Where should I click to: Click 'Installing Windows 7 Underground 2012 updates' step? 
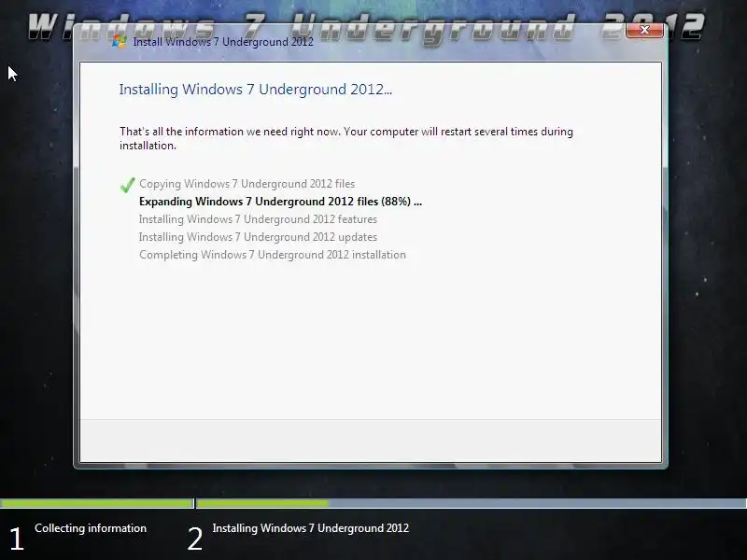click(258, 237)
